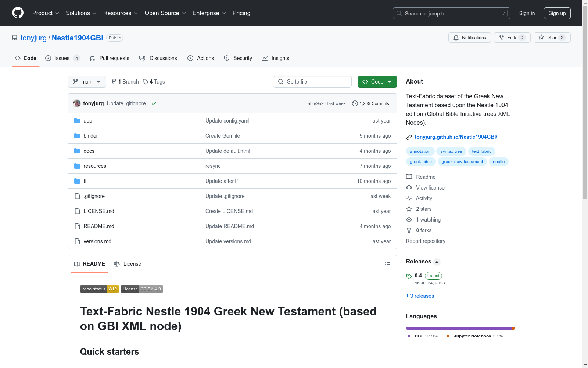This screenshot has width=588, height=368.
Task: Click the scale icon beside View license
Action: pos(409,188)
